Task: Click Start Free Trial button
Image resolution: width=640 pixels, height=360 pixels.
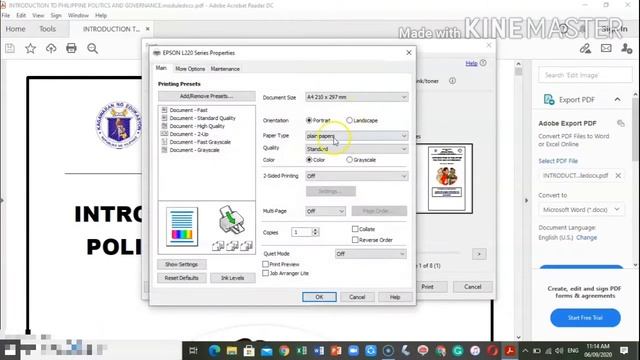Action: click(585, 318)
